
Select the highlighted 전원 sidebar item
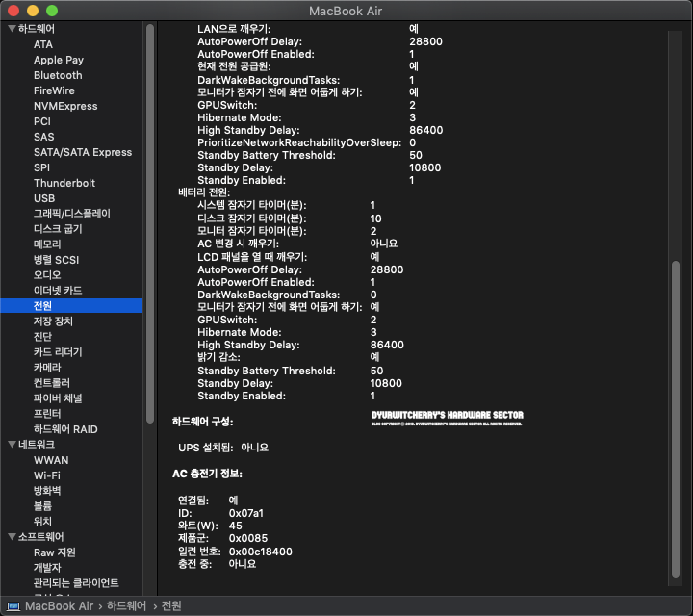pos(71,306)
